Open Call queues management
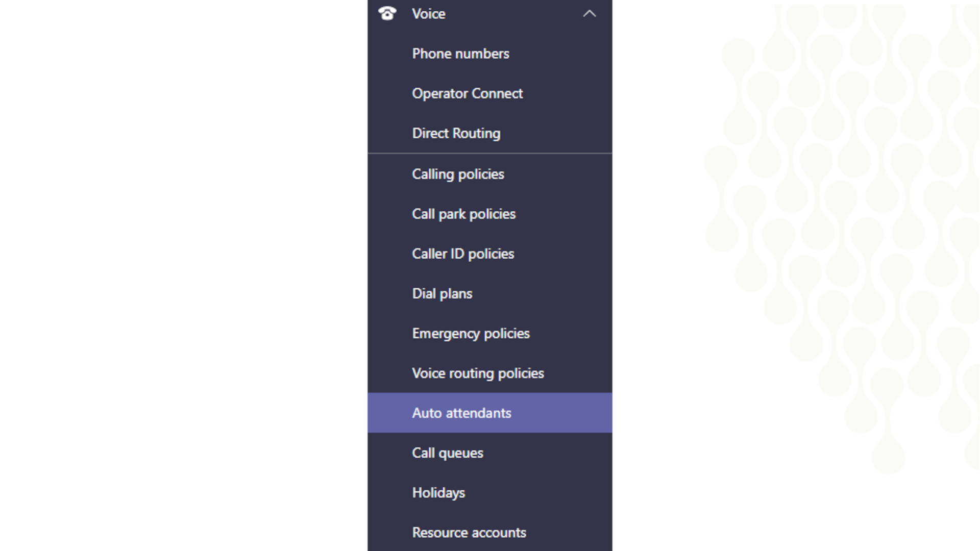This screenshot has height=551, width=980. coord(447,453)
